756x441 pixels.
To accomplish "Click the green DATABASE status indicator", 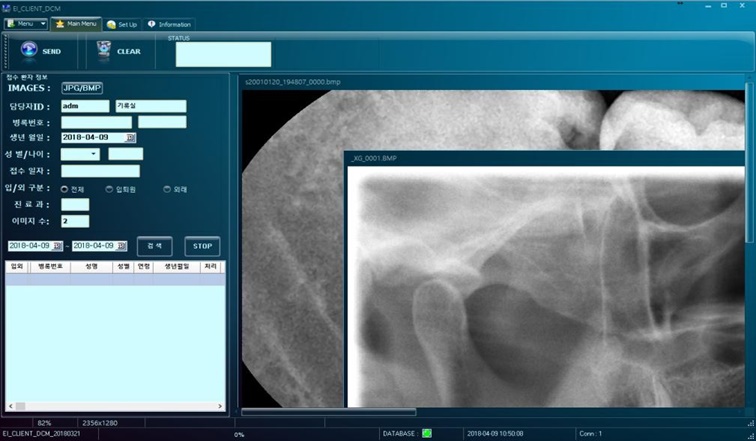I will point(427,433).
